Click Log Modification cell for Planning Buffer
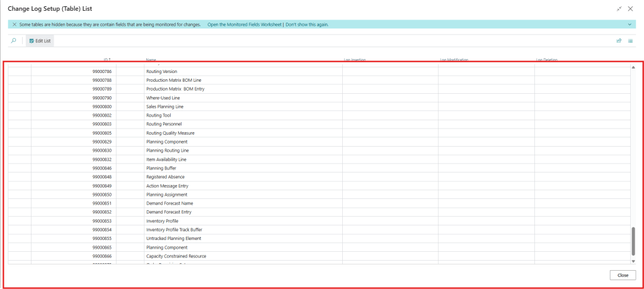 [486, 168]
